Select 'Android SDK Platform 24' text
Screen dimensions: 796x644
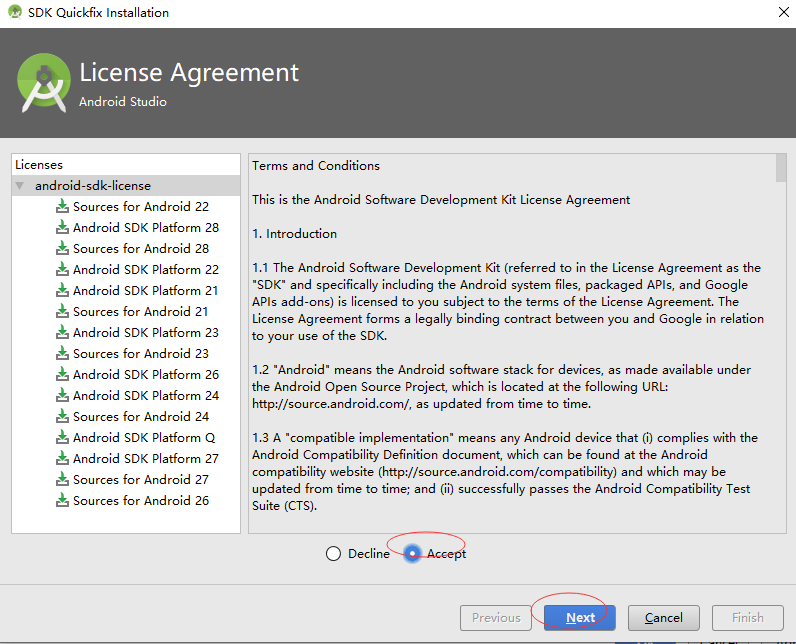tap(146, 395)
